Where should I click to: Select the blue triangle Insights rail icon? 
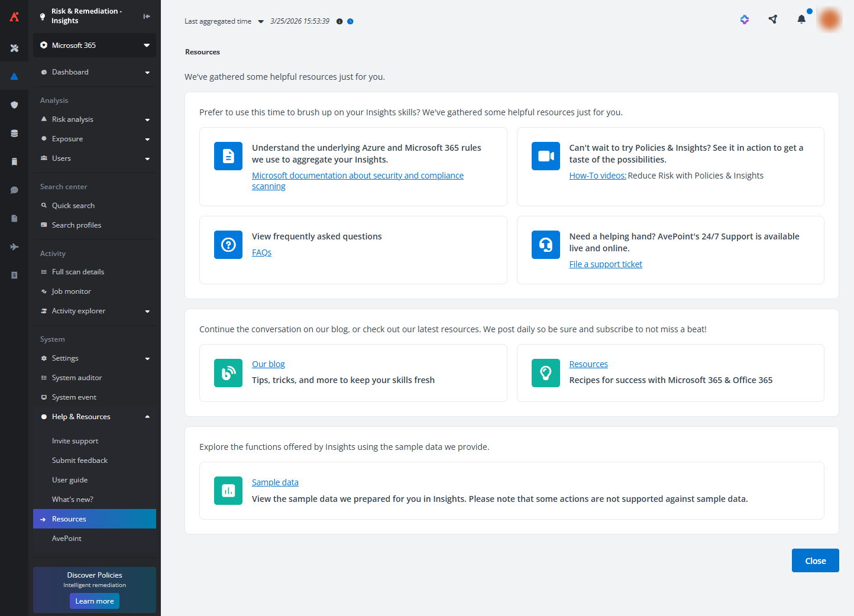[14, 76]
